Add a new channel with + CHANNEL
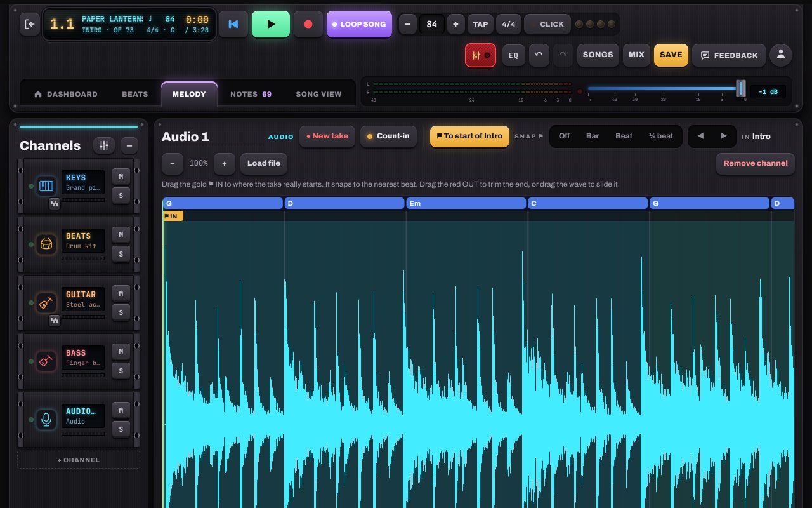The height and width of the screenshot is (508, 812). [x=79, y=460]
